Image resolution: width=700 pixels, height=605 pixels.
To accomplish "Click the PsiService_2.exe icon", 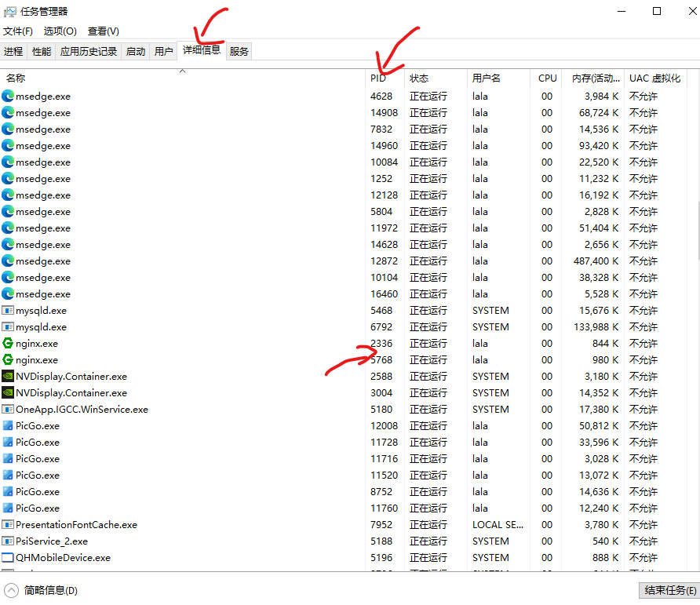I will click(8, 541).
